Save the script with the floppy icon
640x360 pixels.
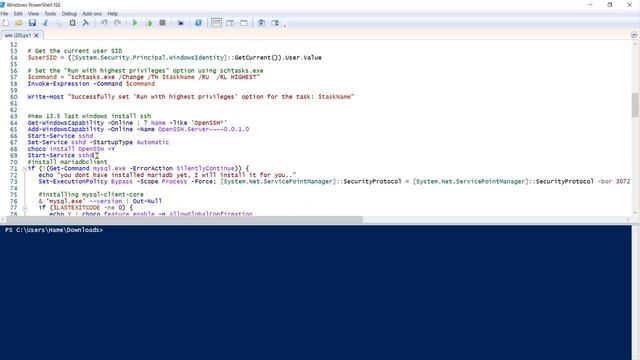pyautogui.click(x=32, y=23)
